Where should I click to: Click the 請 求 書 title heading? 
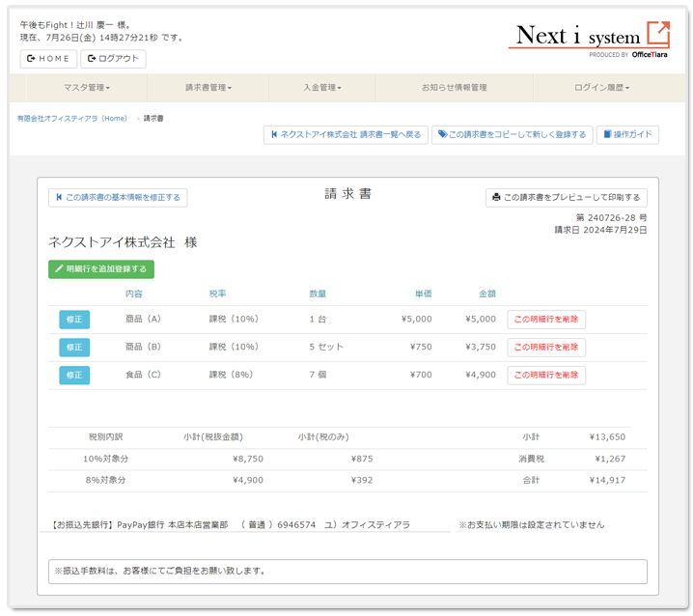click(347, 194)
